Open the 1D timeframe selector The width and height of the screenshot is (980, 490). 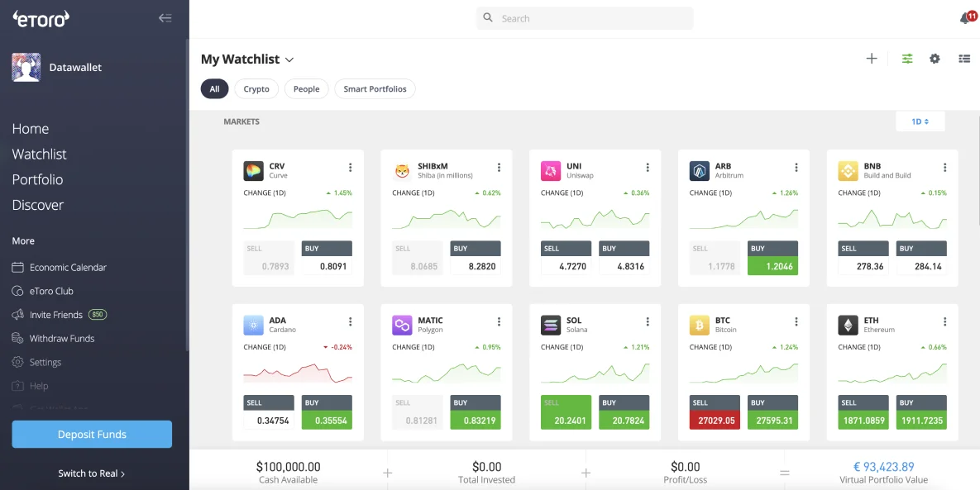(x=920, y=121)
